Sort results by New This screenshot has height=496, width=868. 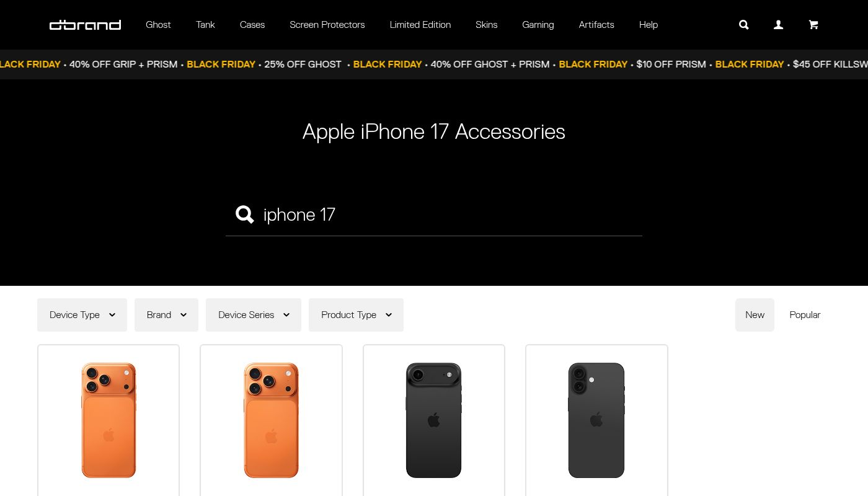click(755, 315)
